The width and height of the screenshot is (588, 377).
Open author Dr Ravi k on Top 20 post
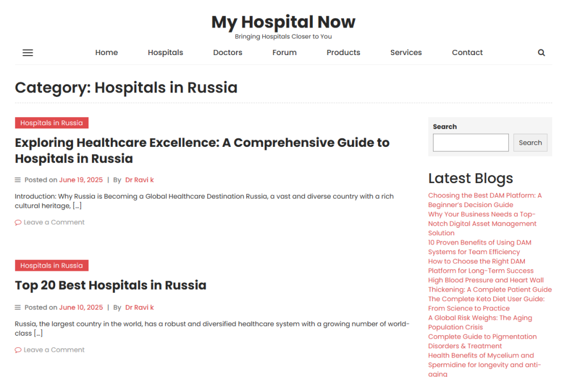click(x=140, y=308)
